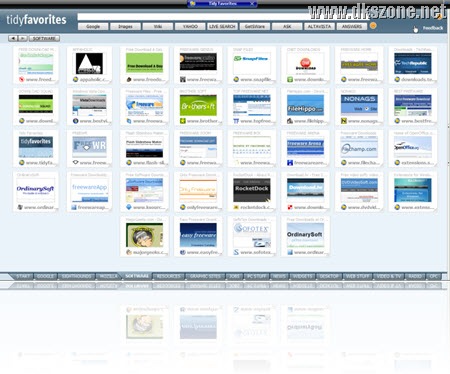Switch to the VIDEO & TV tab
Image resolution: width=450 pixels, height=374 pixels.
pos(389,276)
